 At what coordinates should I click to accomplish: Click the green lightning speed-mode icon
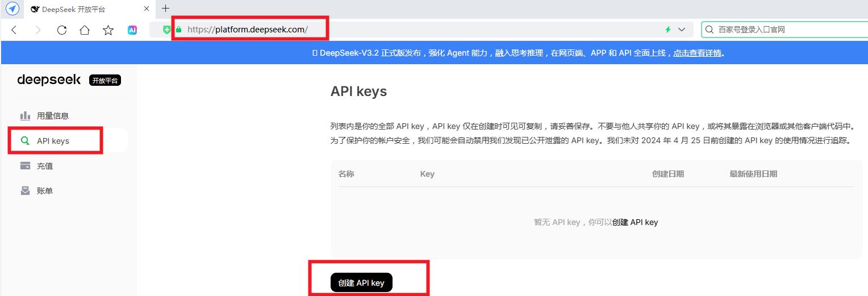(668, 30)
